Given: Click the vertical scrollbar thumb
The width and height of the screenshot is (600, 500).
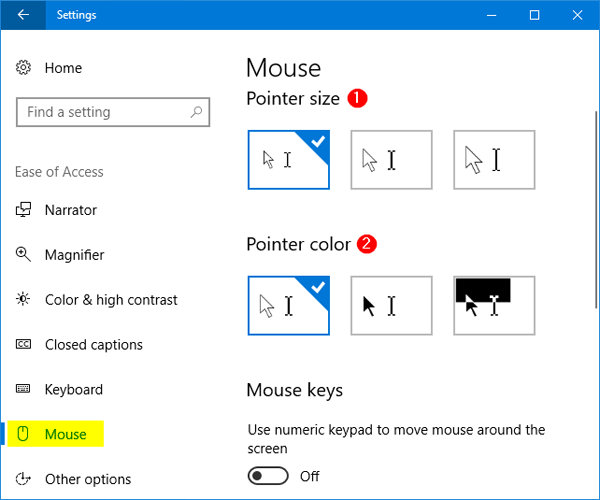Looking at the screenshot, I should (x=596, y=209).
